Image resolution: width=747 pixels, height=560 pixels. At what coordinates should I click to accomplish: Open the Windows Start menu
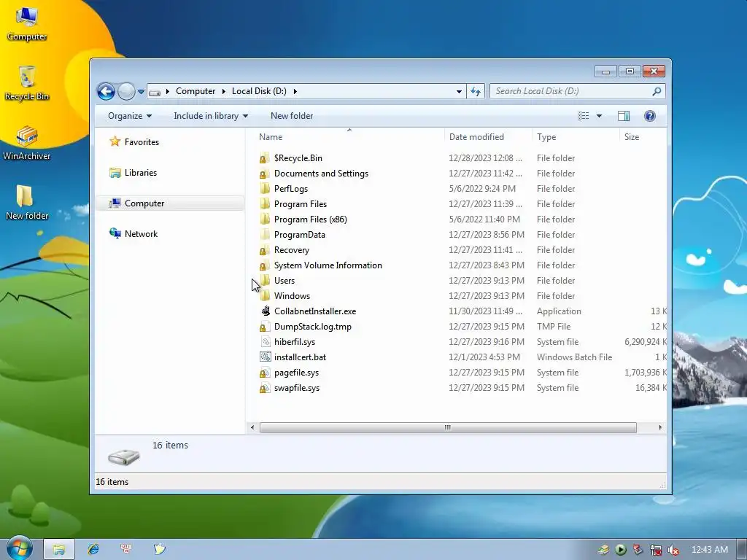pos(20,548)
